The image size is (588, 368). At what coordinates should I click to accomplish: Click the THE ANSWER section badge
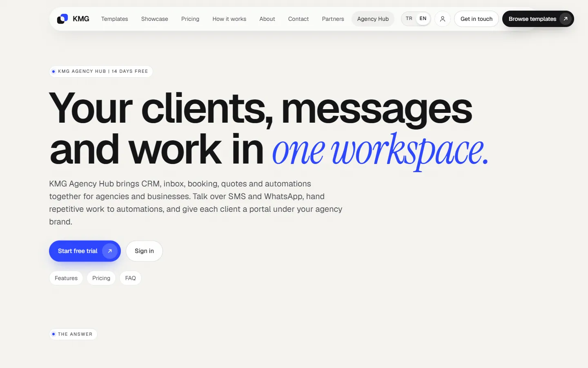pos(73,334)
